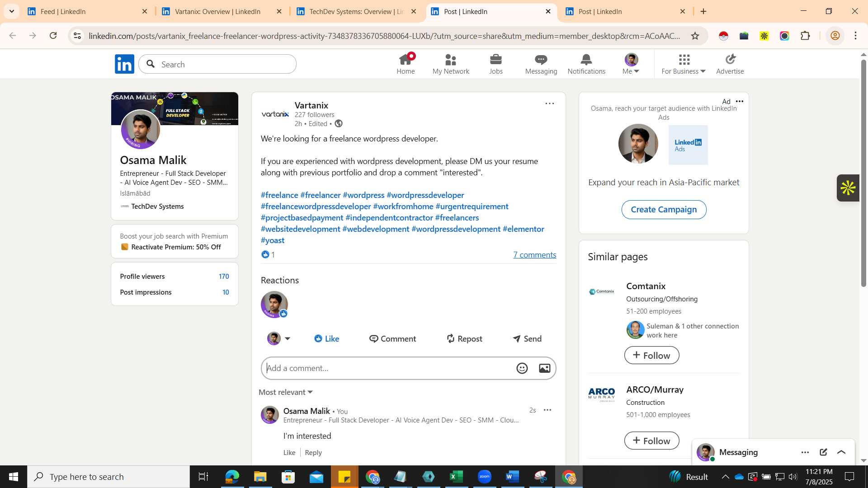Open the Vartanix company name link

pyautogui.click(x=311, y=105)
